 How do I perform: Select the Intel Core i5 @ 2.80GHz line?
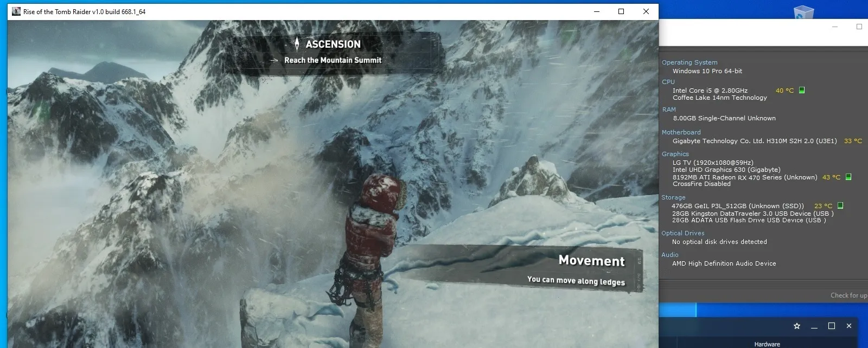[x=710, y=91]
